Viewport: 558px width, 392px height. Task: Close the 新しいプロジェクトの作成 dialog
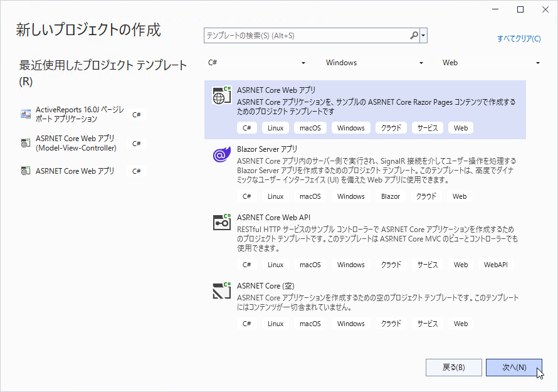point(545,9)
